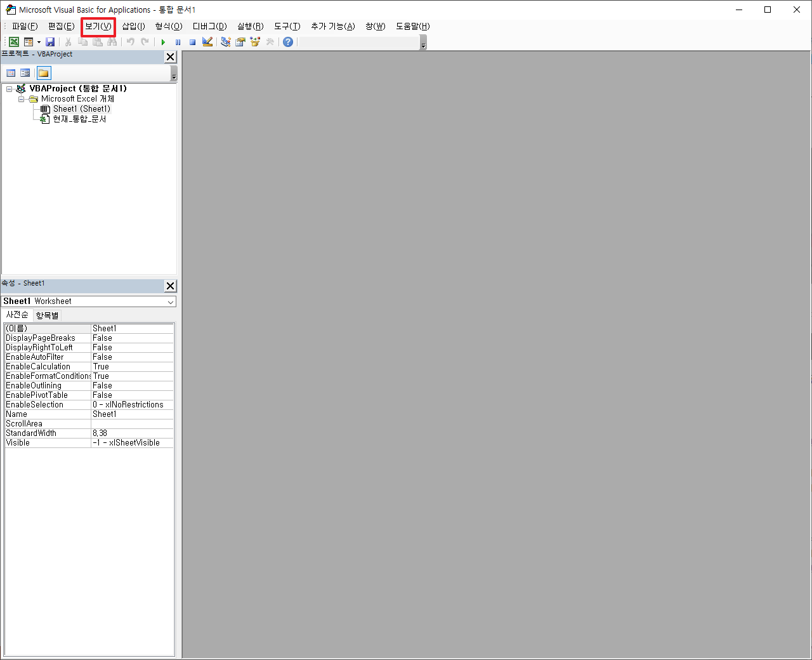Toggle Folders icon in project panel
The image size is (812, 660).
[44, 73]
